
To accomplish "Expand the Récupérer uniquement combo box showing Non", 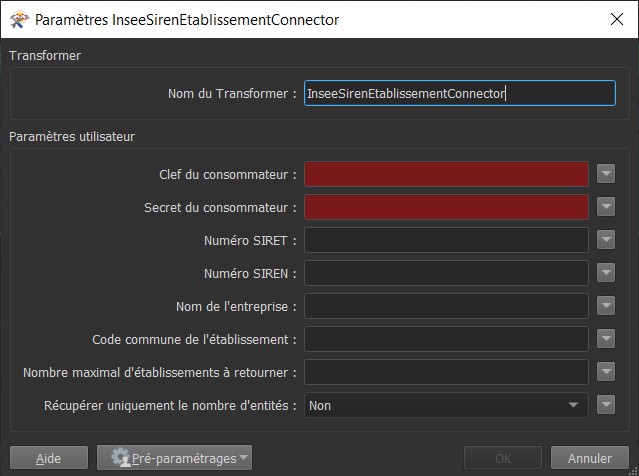I will (x=446, y=405).
